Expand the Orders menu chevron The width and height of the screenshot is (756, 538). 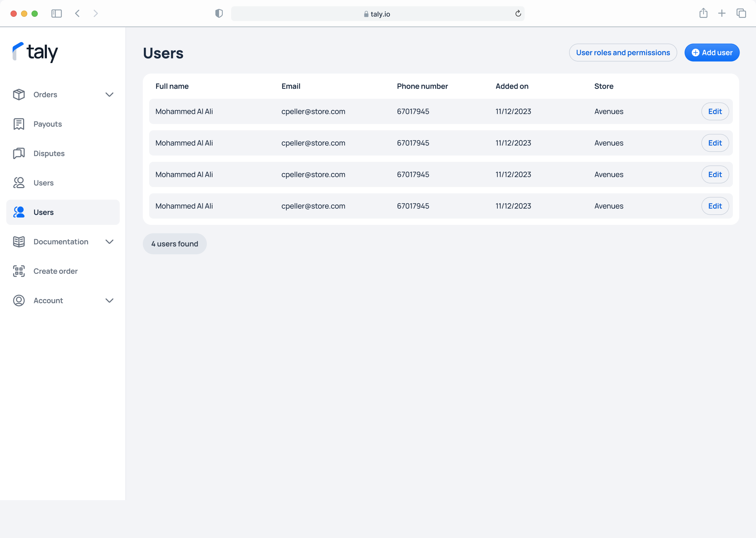110,95
